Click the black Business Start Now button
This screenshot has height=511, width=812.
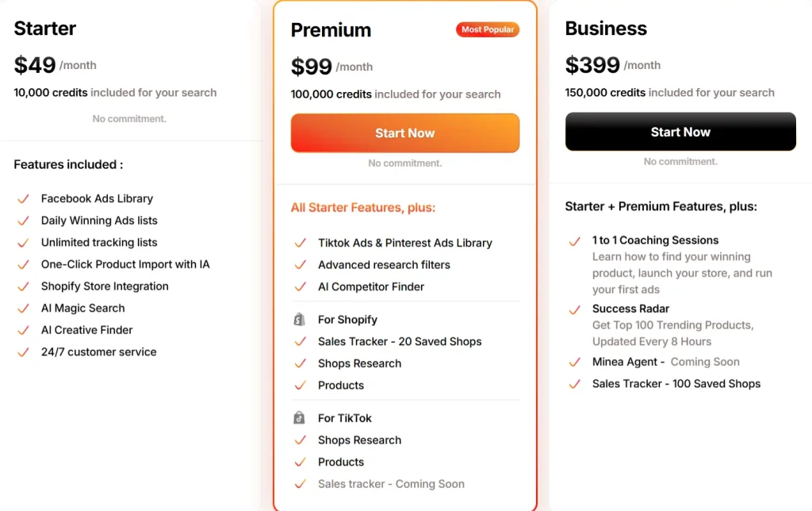click(x=680, y=132)
